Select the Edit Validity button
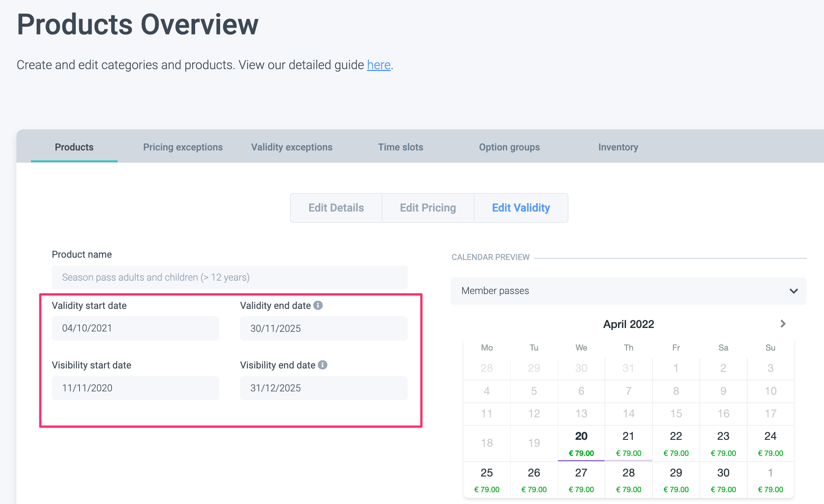 (x=521, y=208)
